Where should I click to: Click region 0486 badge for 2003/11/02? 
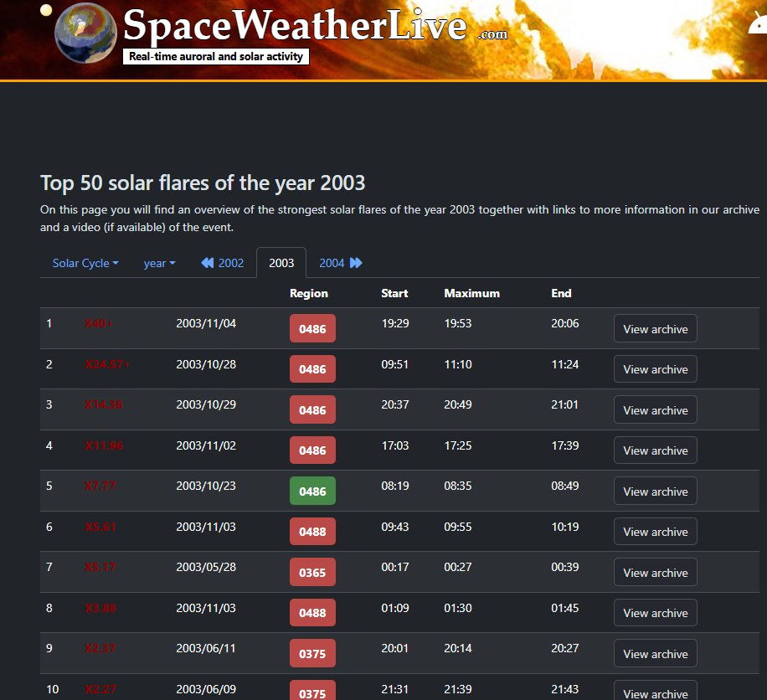point(312,450)
